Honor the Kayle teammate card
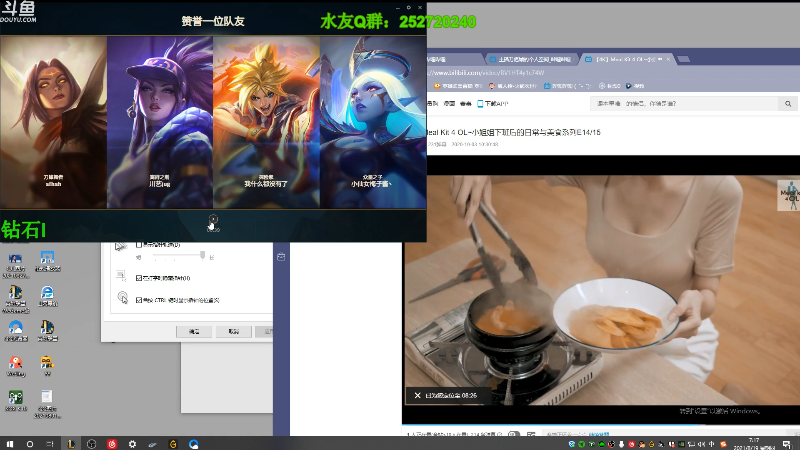 tap(54, 122)
